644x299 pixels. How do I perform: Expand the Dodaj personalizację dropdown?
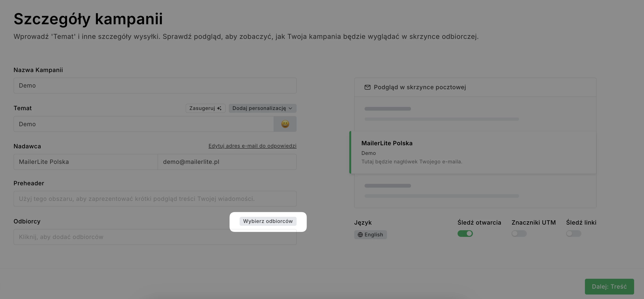[262, 108]
